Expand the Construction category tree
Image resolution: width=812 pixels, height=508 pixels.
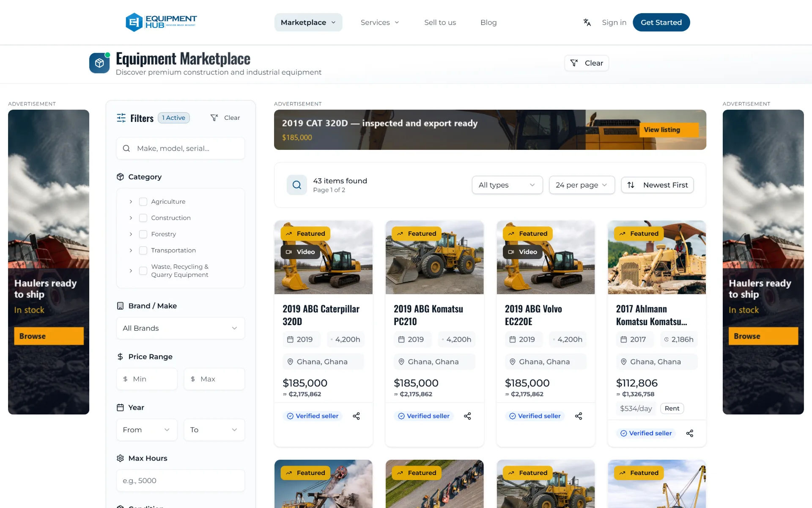point(131,218)
